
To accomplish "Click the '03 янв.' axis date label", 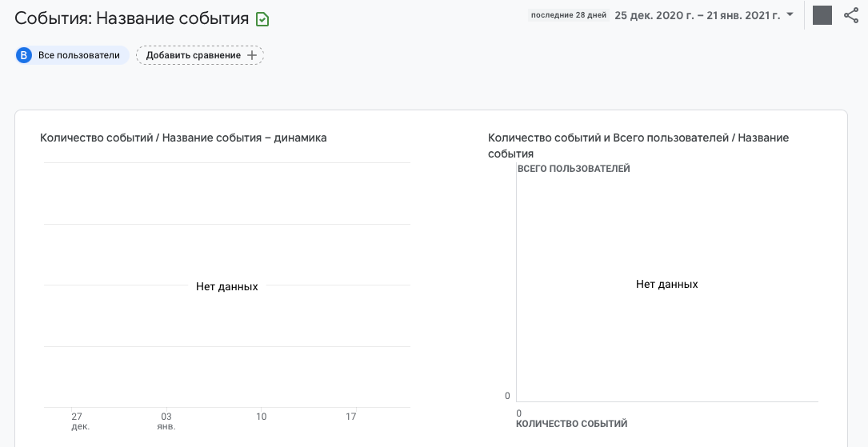I will (166, 421).
